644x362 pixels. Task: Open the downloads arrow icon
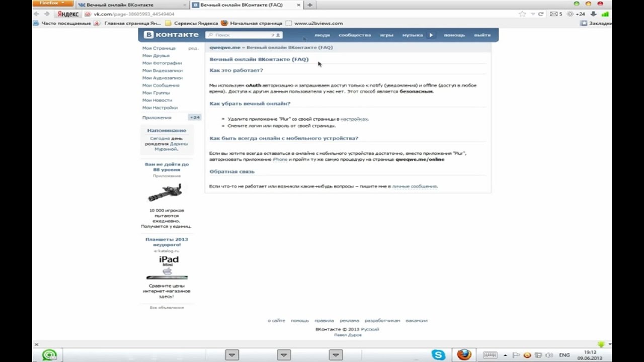click(594, 14)
